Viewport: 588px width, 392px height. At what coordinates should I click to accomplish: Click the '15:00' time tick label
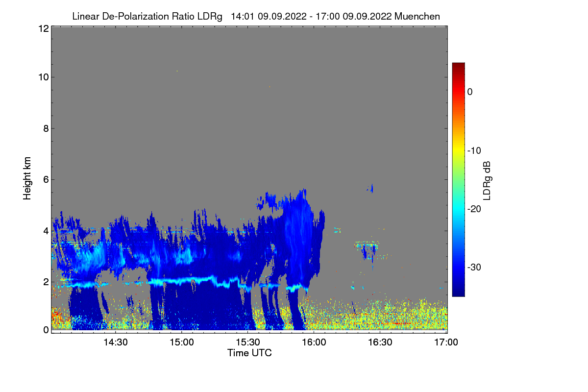tap(181, 342)
